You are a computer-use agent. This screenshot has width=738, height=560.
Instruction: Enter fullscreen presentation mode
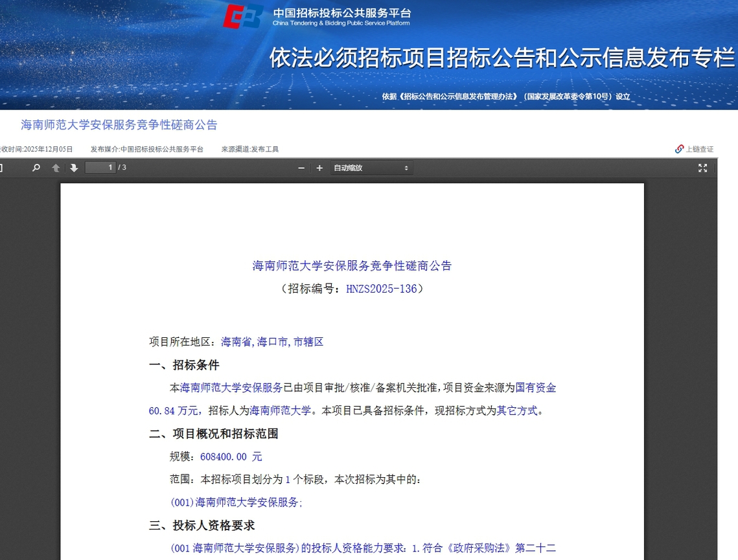pos(702,168)
